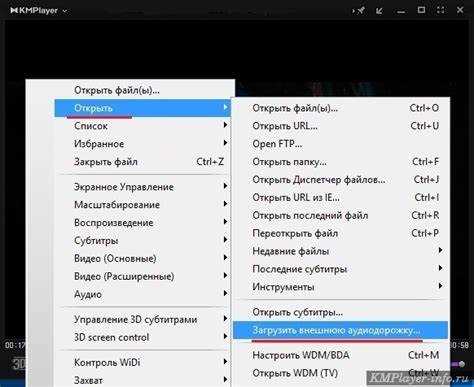Maximize the KMPlayer window
This screenshot has width=474, height=387.
point(421,10)
